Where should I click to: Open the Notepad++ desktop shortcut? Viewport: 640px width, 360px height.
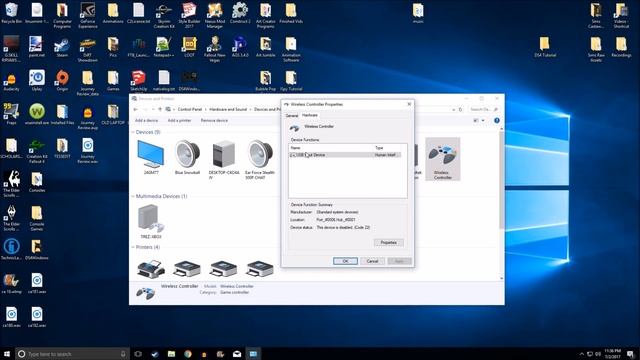point(164,47)
